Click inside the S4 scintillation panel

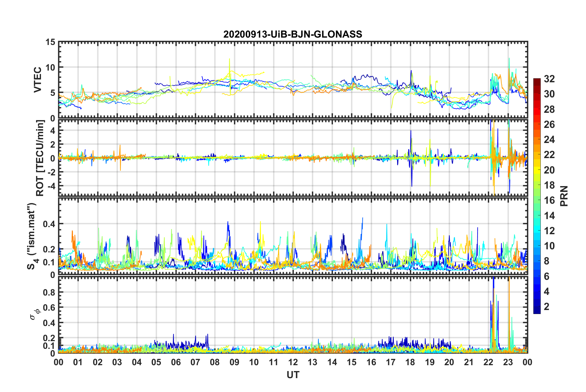tap(293, 236)
